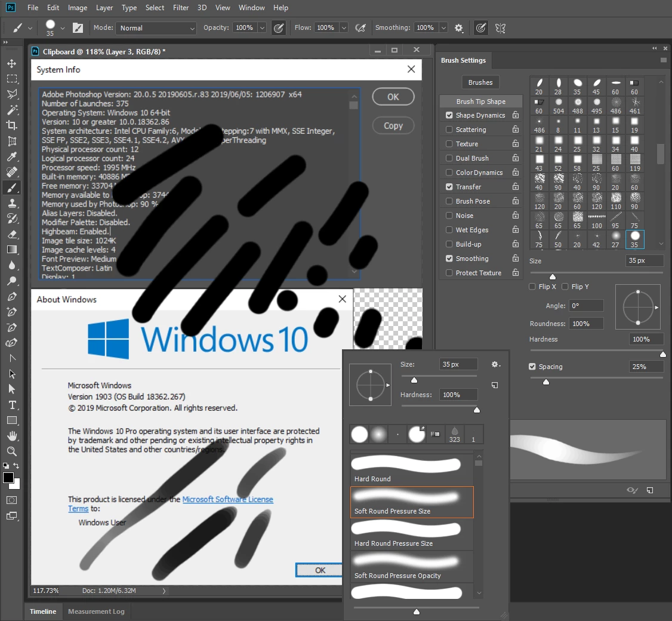The image size is (672, 621).
Task: Enable pressure for opacity icon
Action: coord(279,28)
